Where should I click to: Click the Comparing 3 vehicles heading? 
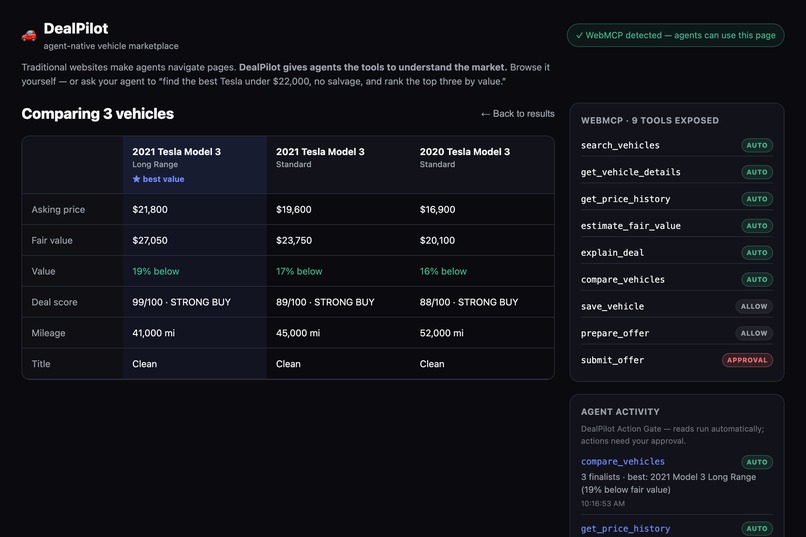98,114
